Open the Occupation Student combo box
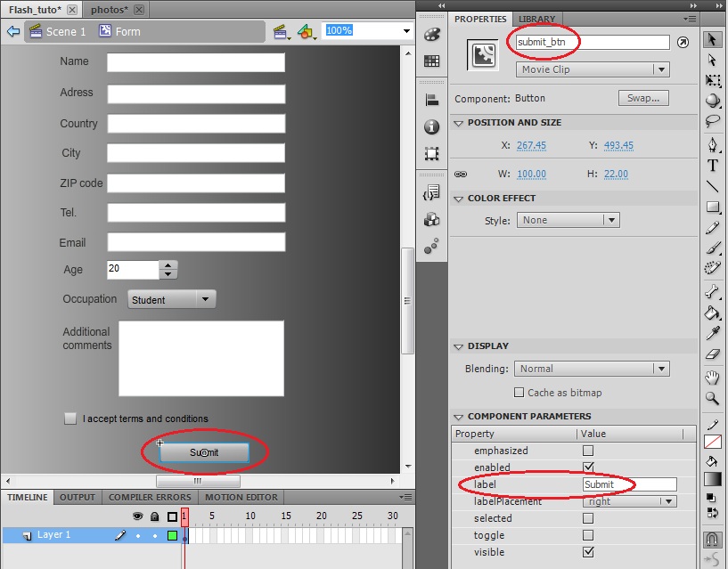 coord(172,300)
